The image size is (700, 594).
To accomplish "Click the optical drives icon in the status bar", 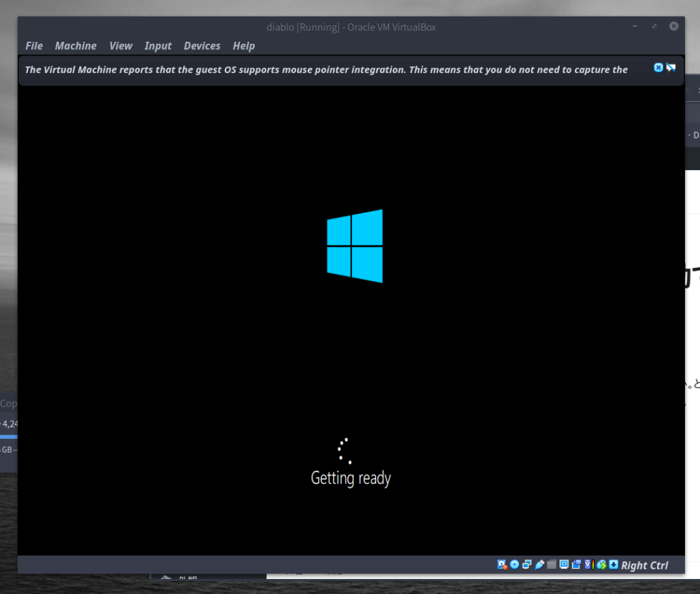I will point(514,565).
